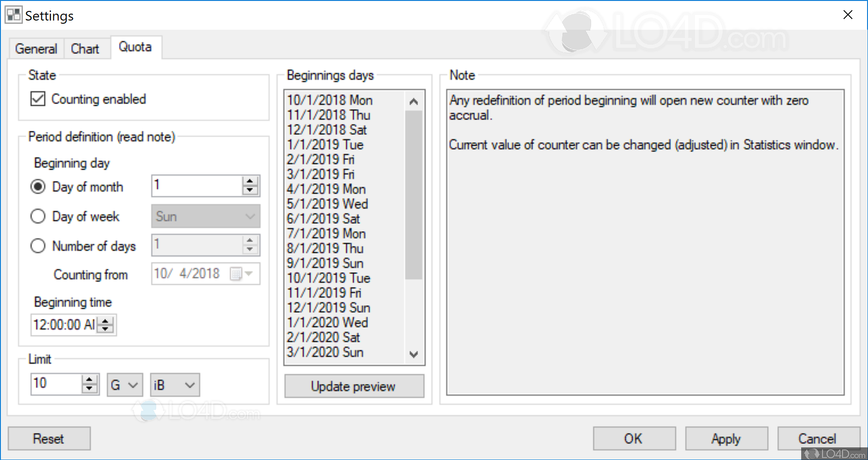Increase the Limit value to 11
This screenshot has height=460, width=868.
[89, 379]
